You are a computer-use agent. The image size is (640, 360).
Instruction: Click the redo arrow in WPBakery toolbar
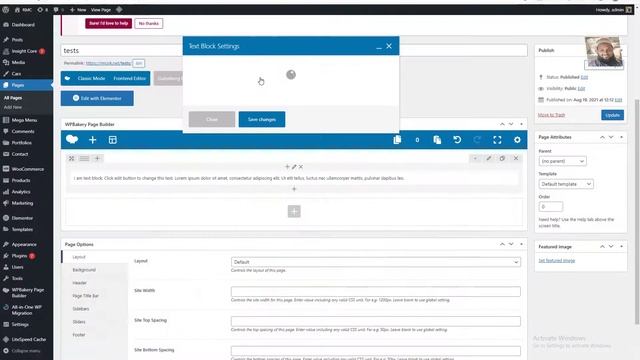point(477,140)
